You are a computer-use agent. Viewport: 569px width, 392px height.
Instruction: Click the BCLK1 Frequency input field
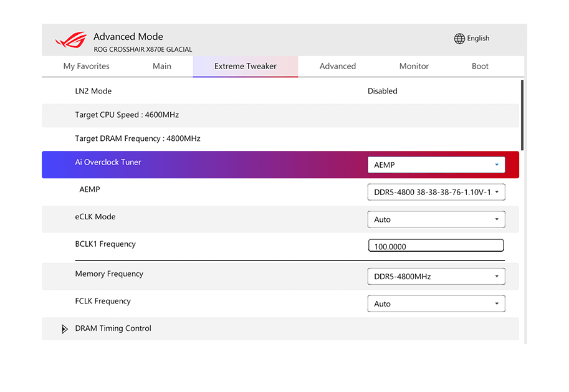click(x=436, y=246)
